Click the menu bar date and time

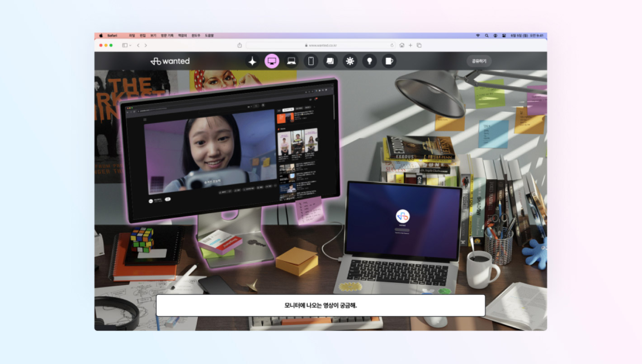click(527, 35)
